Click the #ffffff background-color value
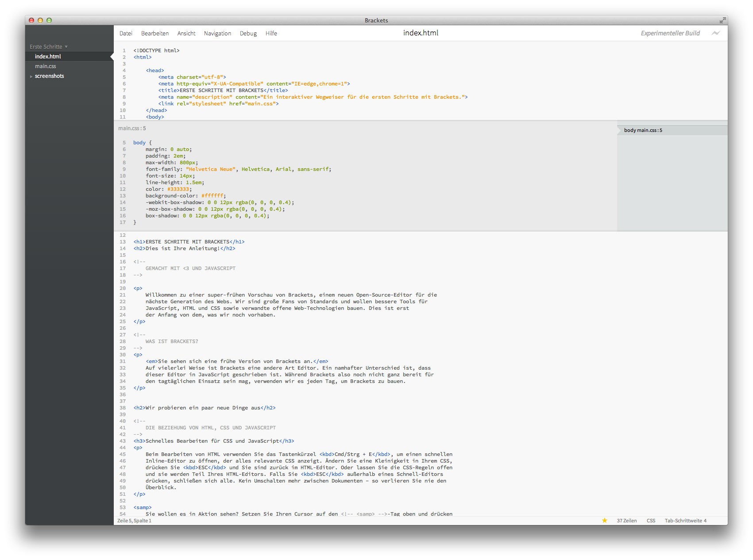This screenshot has height=560, width=753. 212,196
